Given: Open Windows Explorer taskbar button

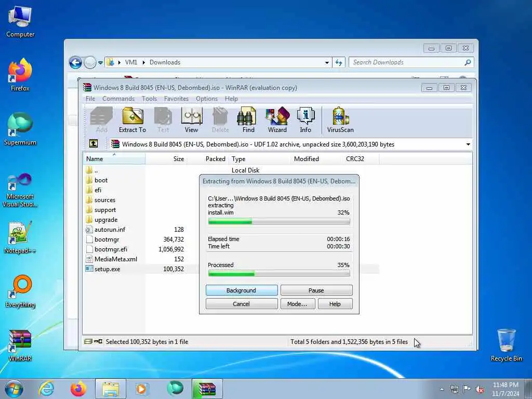Looking at the screenshot, I should [x=111, y=389].
